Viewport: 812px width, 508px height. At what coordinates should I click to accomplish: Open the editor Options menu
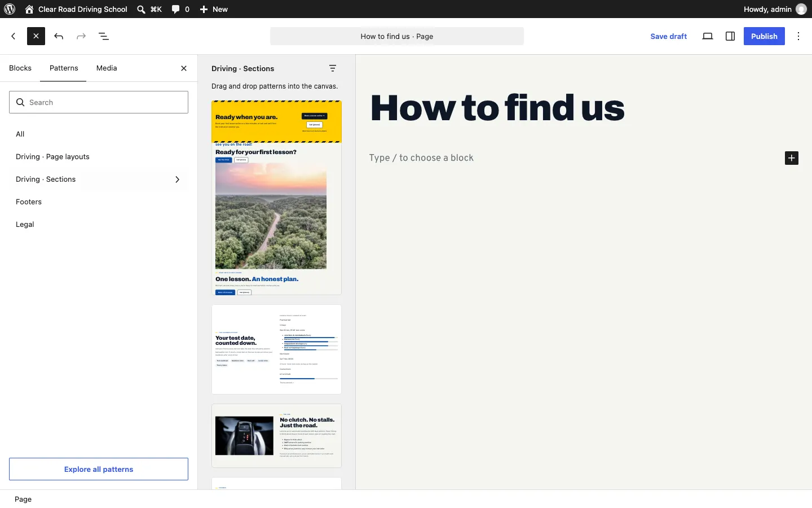tap(799, 36)
